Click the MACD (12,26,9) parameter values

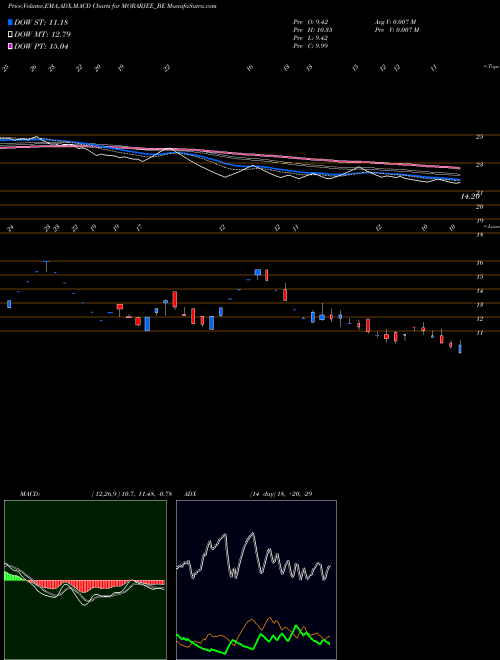132,494
